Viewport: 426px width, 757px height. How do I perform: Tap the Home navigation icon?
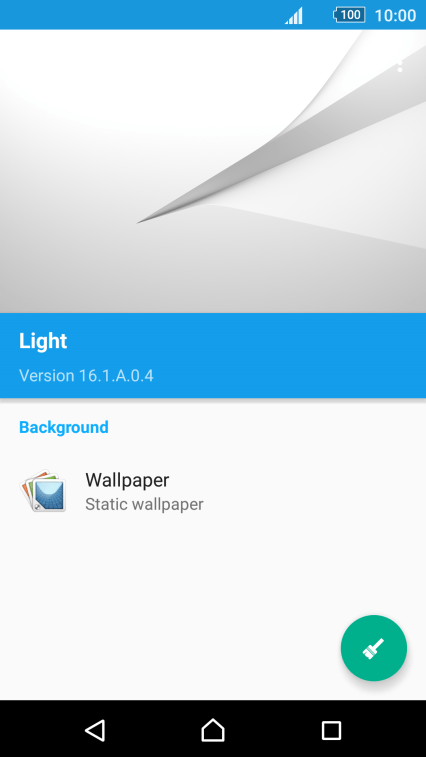click(213, 729)
